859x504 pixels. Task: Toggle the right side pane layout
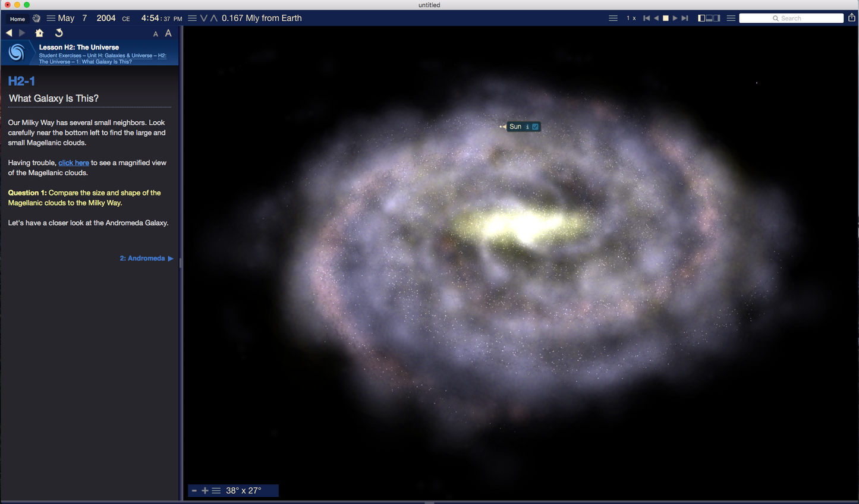pyautogui.click(x=717, y=18)
